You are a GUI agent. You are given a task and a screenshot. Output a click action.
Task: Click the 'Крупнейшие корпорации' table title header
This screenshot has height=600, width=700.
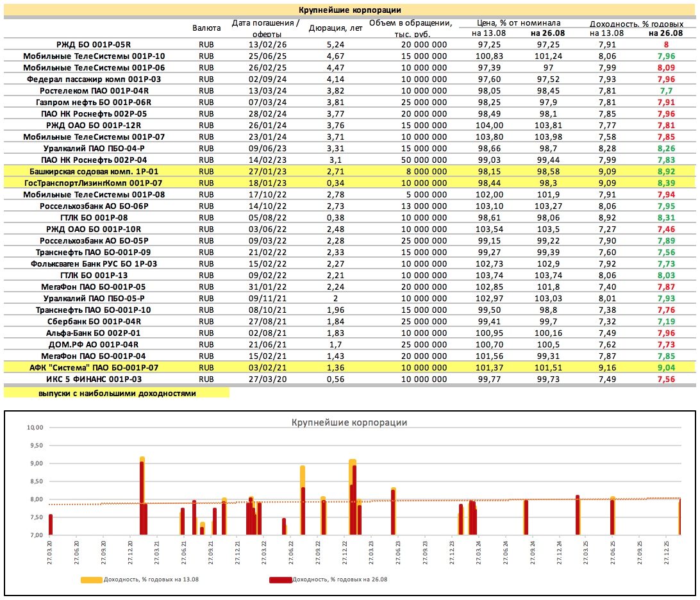click(x=350, y=10)
